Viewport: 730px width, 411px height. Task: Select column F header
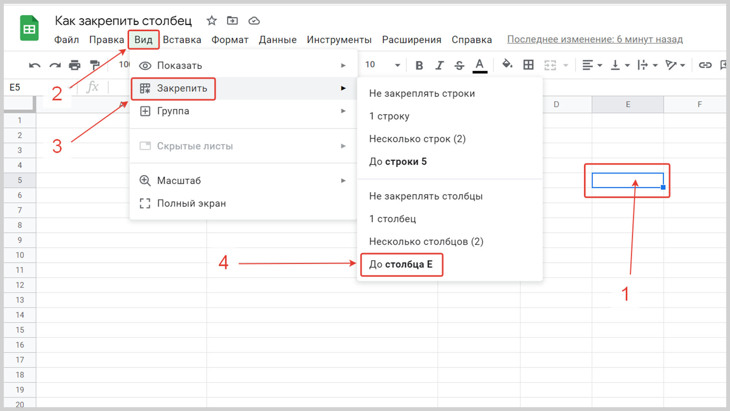697,104
